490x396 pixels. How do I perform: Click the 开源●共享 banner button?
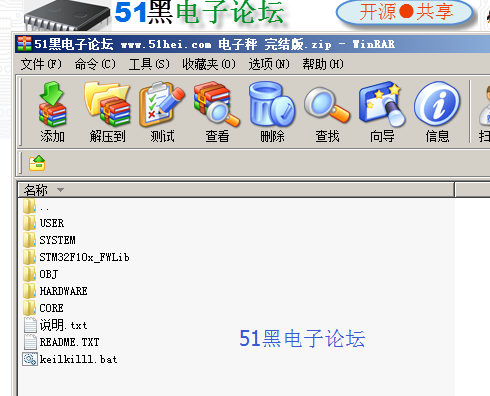[405, 12]
